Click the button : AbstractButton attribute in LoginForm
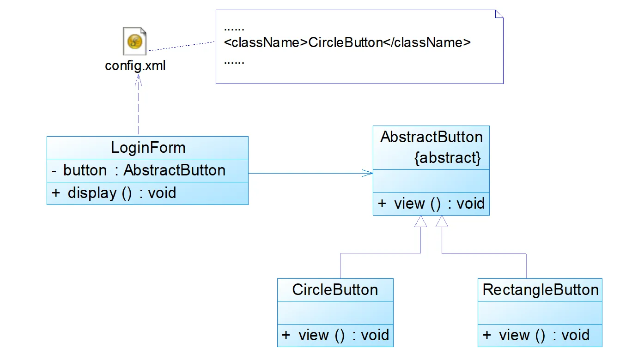 point(144,170)
